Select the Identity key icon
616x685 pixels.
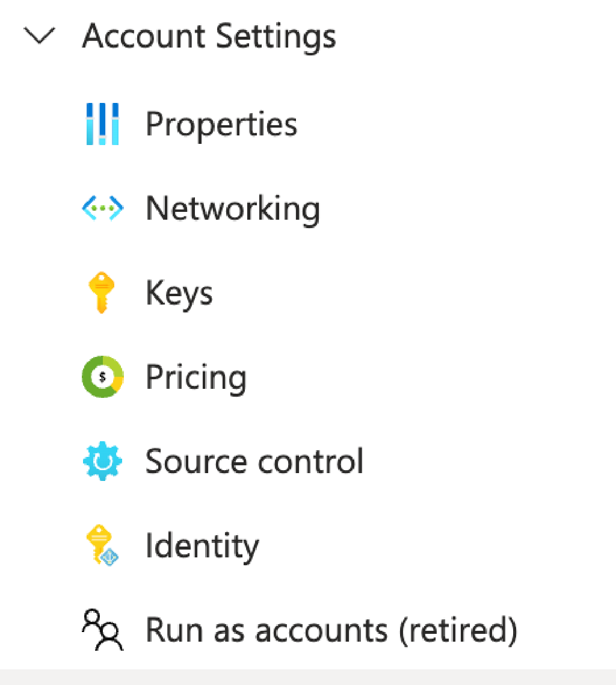click(102, 545)
